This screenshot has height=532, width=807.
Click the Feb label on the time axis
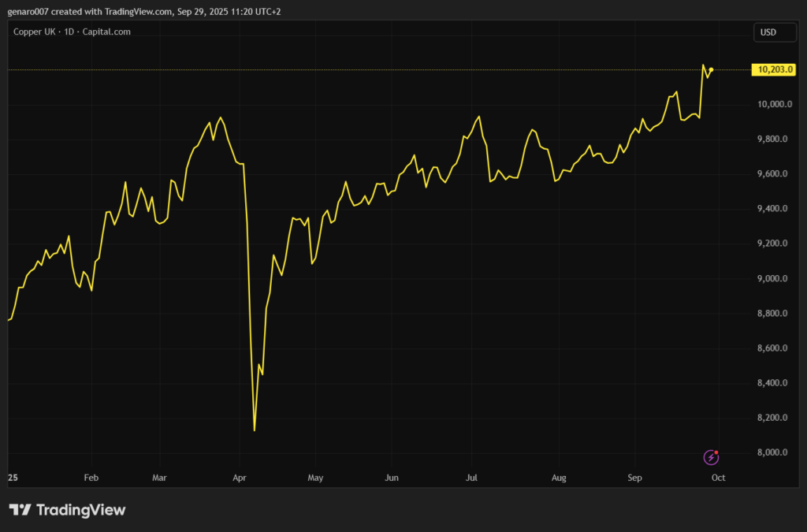coord(91,478)
